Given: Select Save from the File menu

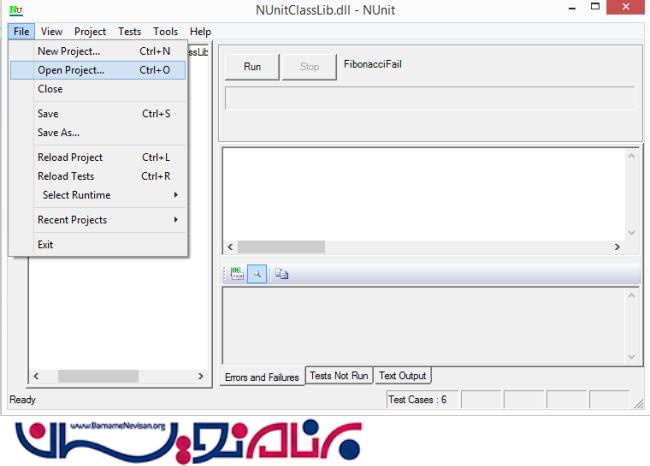Looking at the screenshot, I should click(x=98, y=114).
